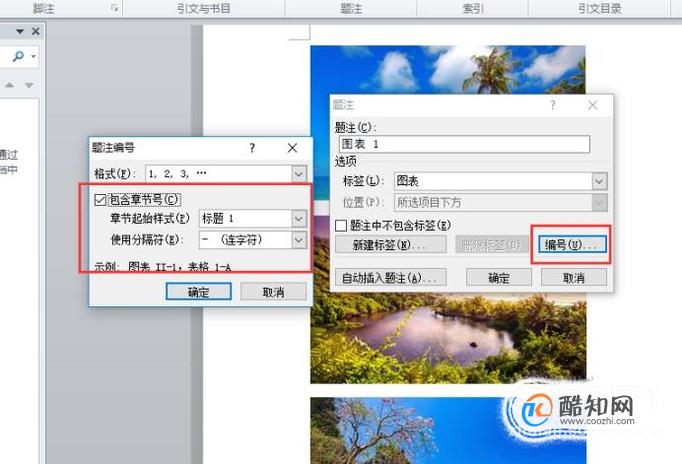Click the 题注 caption text field
This screenshot has width=682, height=464.
464,144
